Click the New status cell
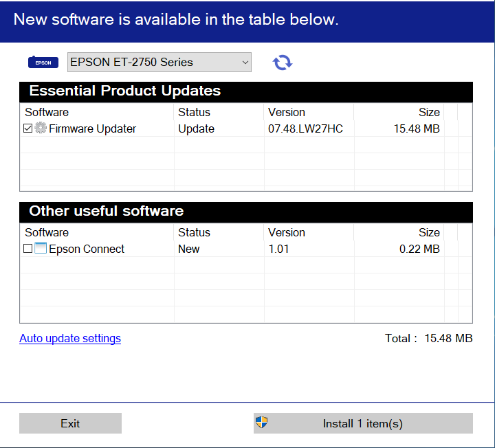The width and height of the screenshot is (495, 448). coord(189,249)
